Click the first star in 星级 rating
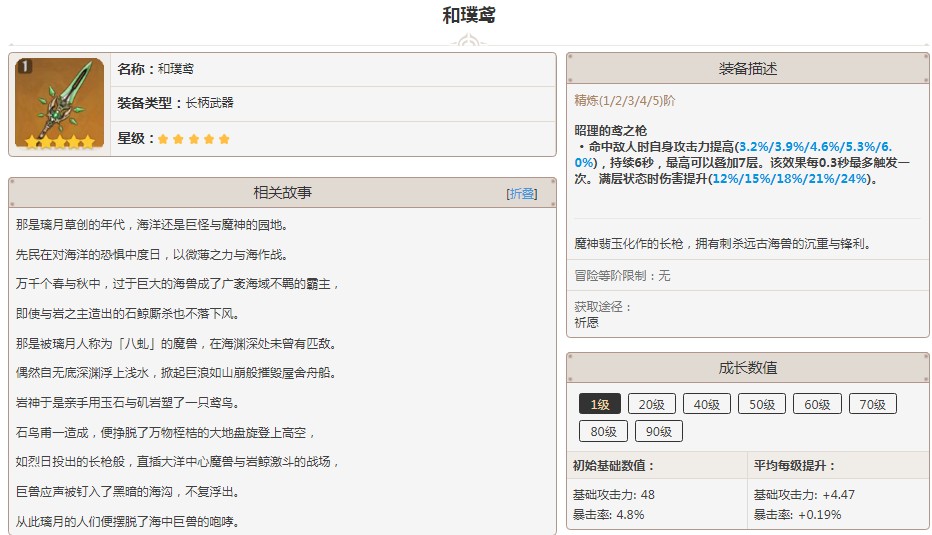This screenshot has height=535, width=932. [164, 138]
